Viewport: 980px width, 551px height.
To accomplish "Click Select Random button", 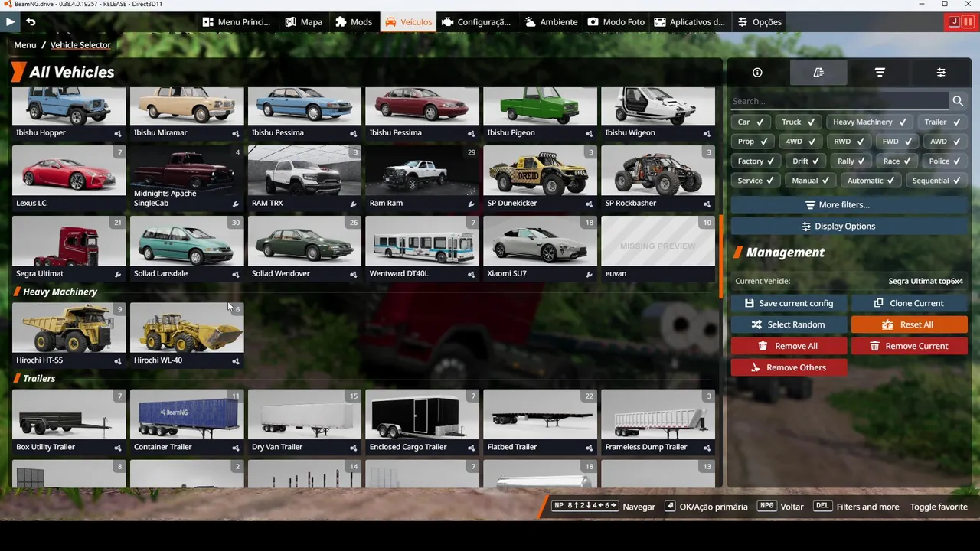I will 789,324.
